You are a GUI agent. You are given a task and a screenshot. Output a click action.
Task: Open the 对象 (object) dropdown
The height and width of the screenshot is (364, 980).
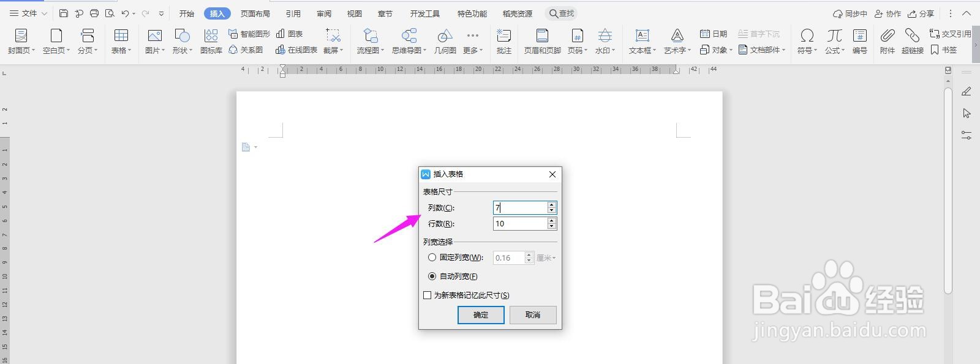point(716,50)
